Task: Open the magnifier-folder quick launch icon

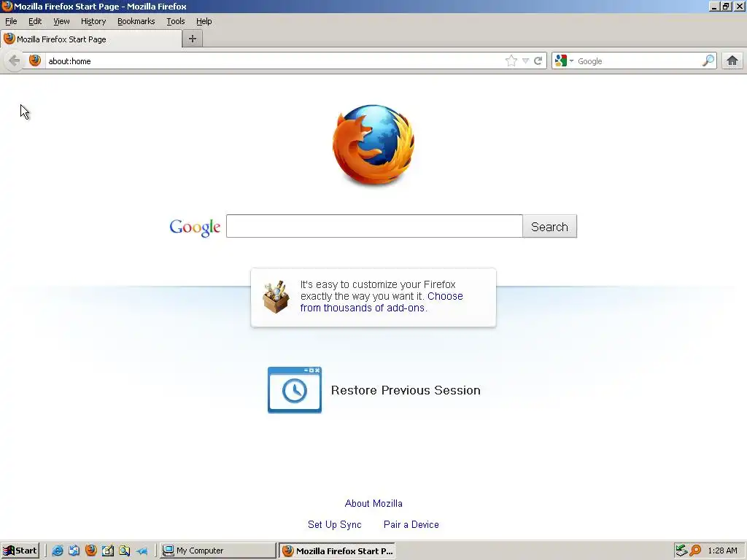Action: click(124, 551)
